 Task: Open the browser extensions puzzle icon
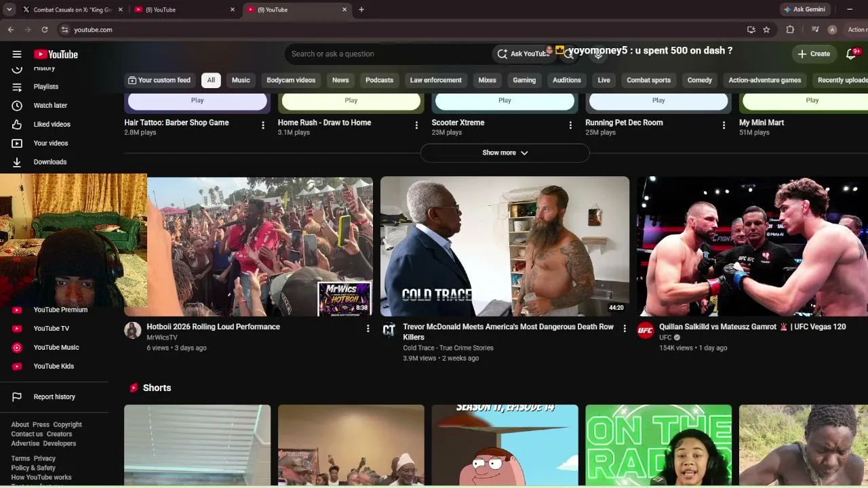790,30
